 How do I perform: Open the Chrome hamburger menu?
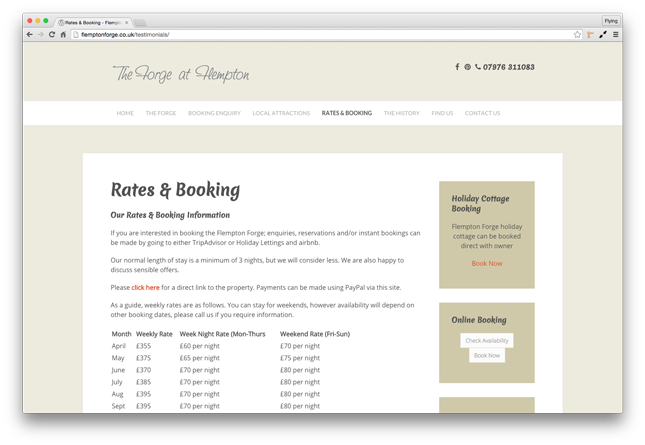coord(616,35)
